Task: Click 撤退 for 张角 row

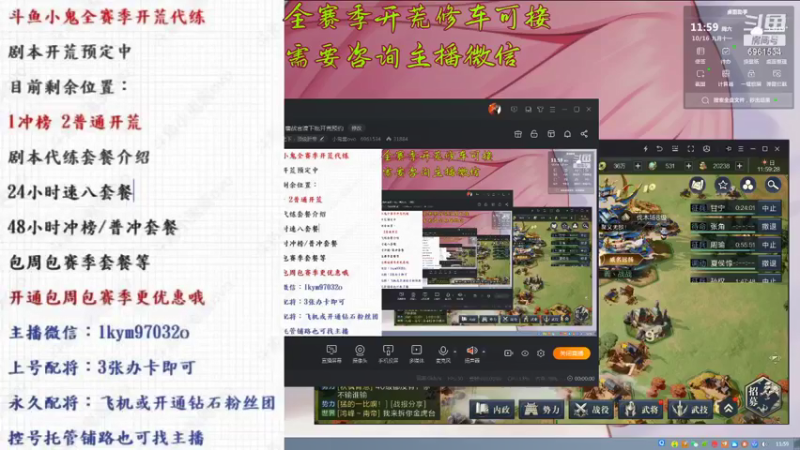Action: point(769,227)
